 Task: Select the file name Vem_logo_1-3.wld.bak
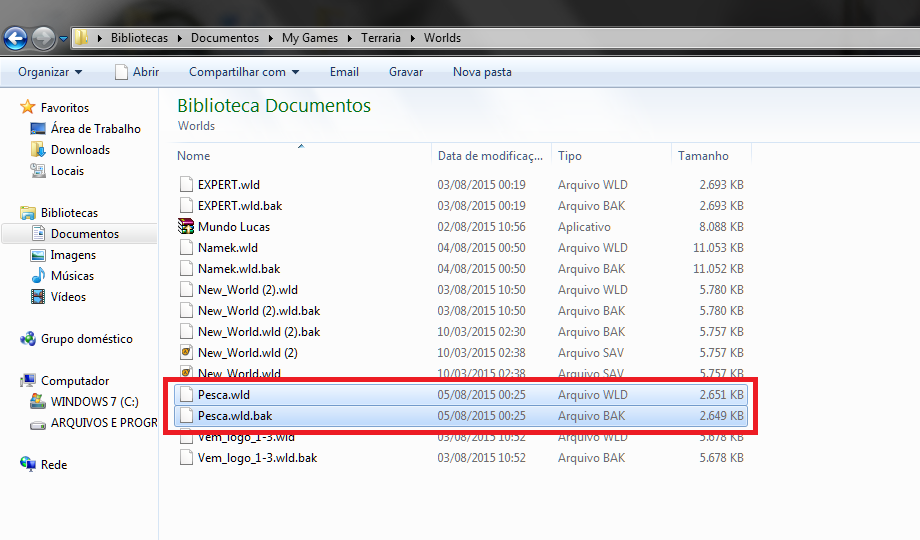point(257,458)
